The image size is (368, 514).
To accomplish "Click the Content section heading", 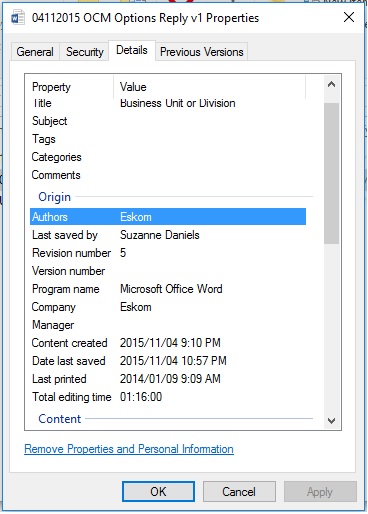I will pyautogui.click(x=60, y=419).
